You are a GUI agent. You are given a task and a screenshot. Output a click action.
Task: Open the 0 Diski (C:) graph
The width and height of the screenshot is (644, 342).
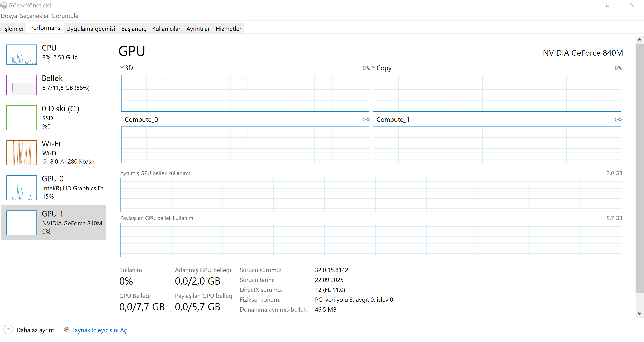[x=22, y=117]
